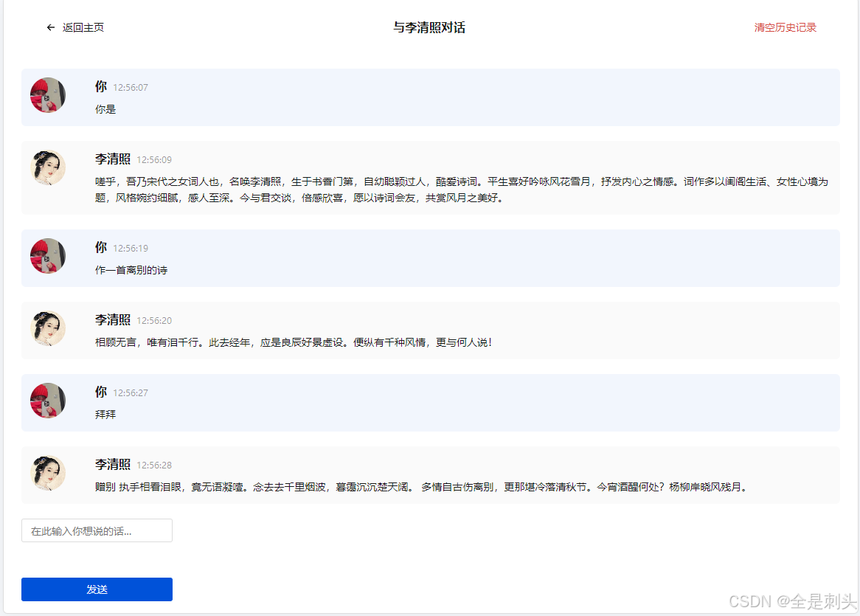Click the message text 你是
Image resolution: width=860 pixels, height=616 pixels.
pyautogui.click(x=105, y=109)
